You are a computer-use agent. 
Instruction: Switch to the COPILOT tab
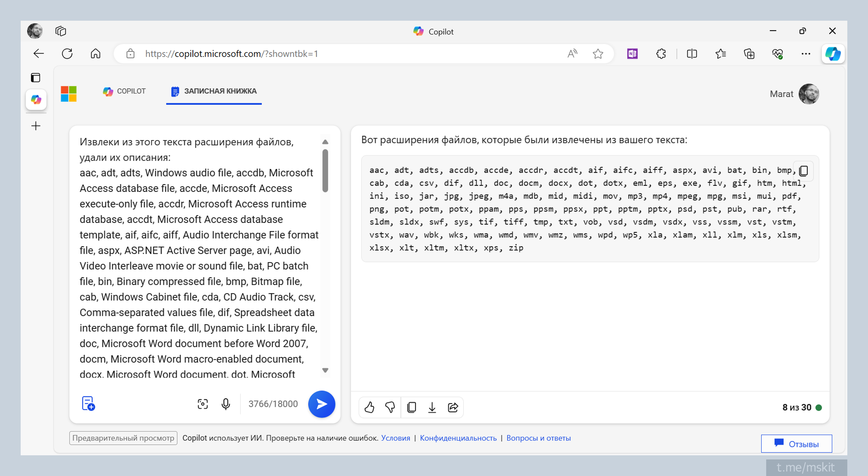pyautogui.click(x=124, y=91)
